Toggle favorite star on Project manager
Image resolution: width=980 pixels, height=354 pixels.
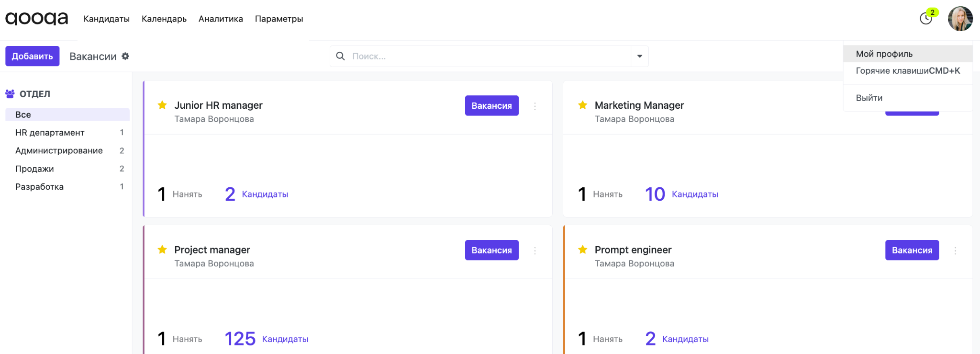click(x=162, y=250)
